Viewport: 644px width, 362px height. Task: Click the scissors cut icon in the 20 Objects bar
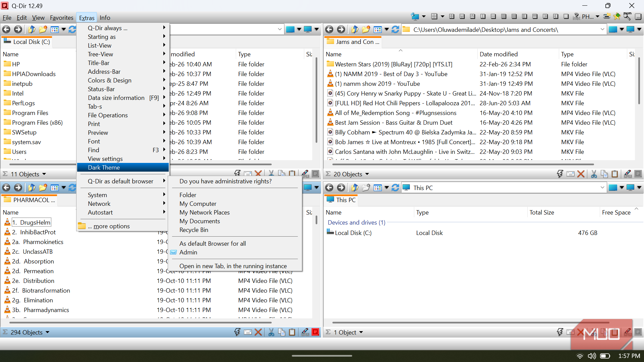[594, 174]
